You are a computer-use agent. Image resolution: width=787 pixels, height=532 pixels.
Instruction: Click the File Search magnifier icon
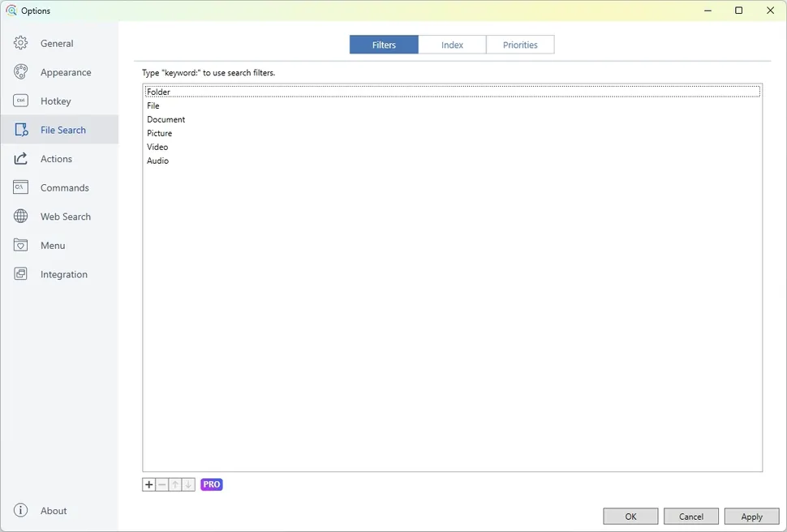pyautogui.click(x=20, y=129)
